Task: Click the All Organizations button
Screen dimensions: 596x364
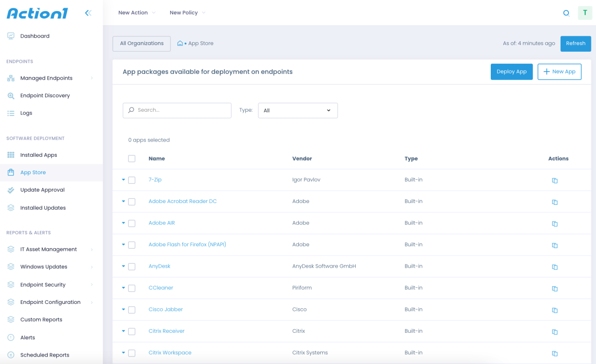Action: [142, 43]
